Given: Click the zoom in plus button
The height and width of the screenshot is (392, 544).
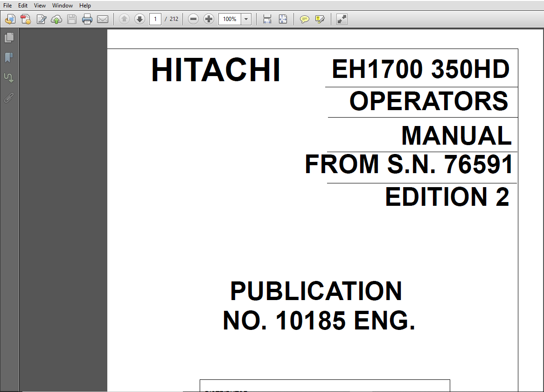Looking at the screenshot, I should pyautogui.click(x=209, y=19).
